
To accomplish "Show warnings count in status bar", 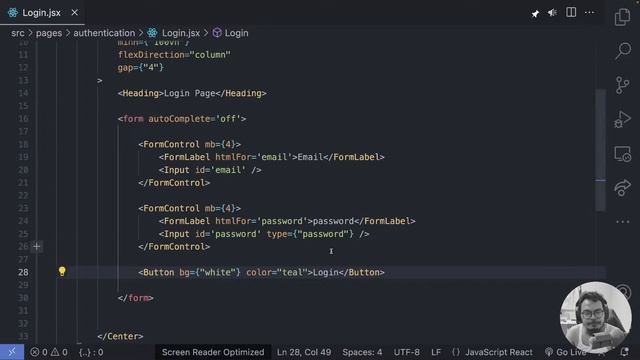I will [59, 352].
